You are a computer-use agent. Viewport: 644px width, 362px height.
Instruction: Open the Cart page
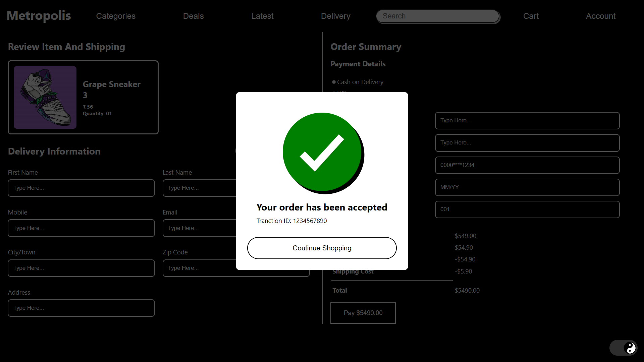(531, 16)
